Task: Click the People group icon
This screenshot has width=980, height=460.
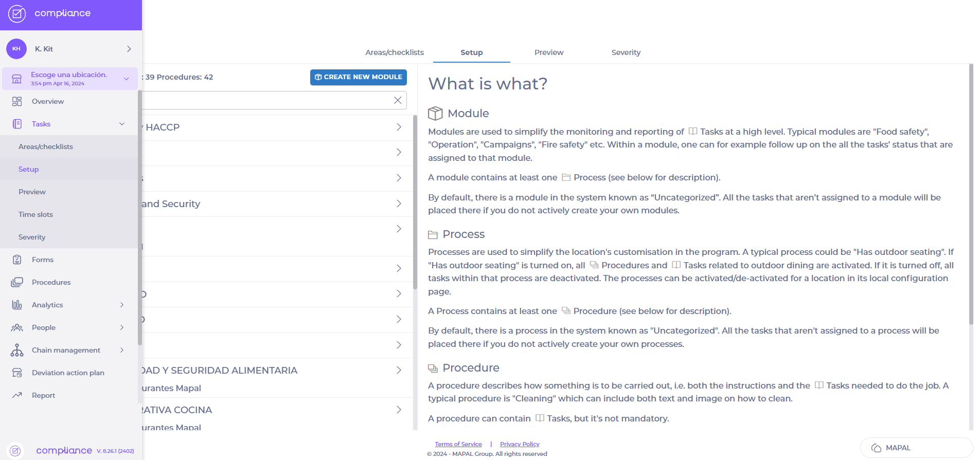Action: (17, 327)
